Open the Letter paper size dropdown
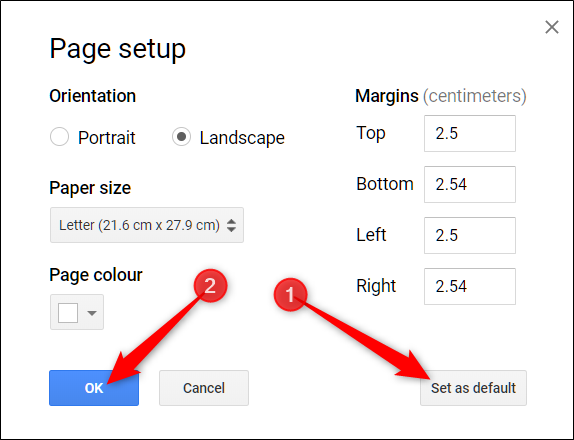This screenshot has height=440, width=574. click(147, 225)
